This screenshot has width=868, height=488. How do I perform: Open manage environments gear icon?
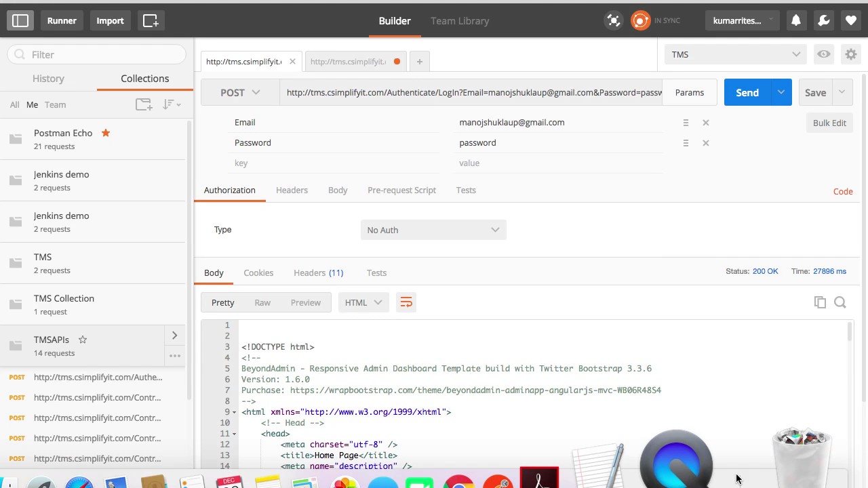850,54
